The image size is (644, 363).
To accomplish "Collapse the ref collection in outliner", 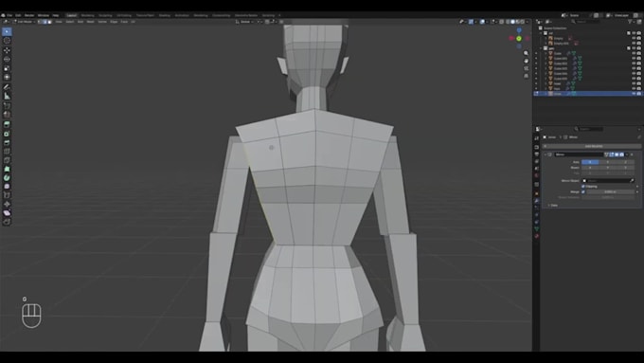I will (x=542, y=33).
